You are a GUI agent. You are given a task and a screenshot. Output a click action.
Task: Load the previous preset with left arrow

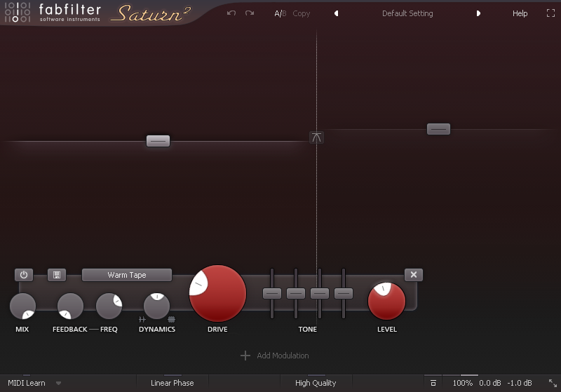pos(337,13)
